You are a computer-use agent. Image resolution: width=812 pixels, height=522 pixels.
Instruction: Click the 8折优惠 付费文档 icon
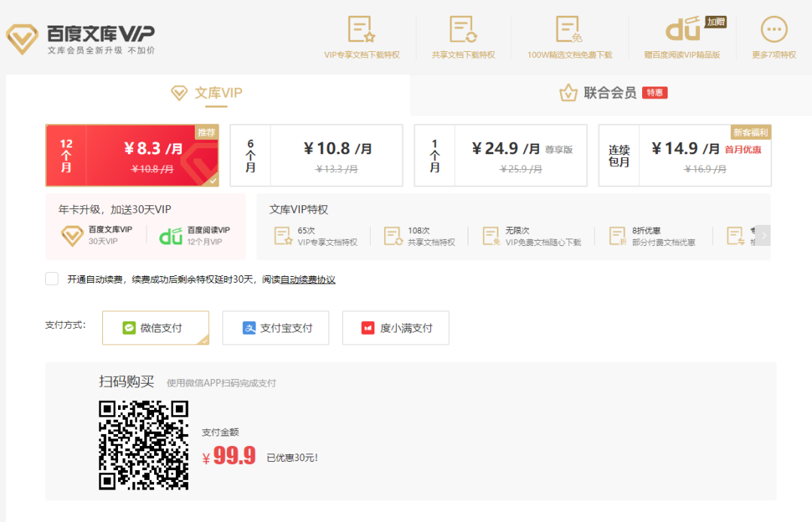click(618, 235)
